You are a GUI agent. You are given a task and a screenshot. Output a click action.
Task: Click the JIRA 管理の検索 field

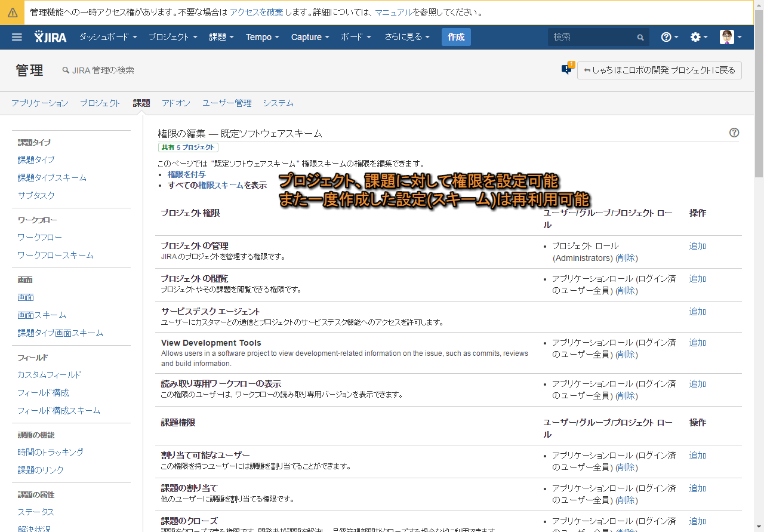[x=98, y=70]
